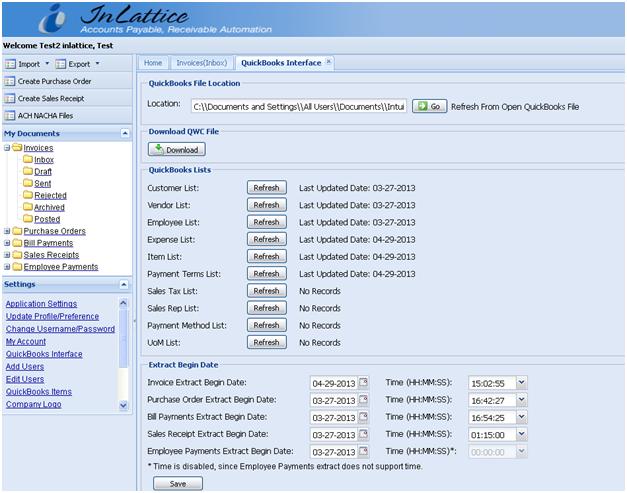The height and width of the screenshot is (493, 627).
Task: Close the QuickBooks Interface tab
Action: [330, 62]
